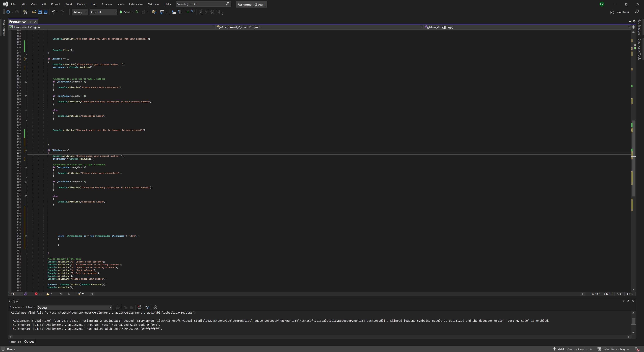
Task: Toggle pin on Program.cs tab
Action: 31,22
